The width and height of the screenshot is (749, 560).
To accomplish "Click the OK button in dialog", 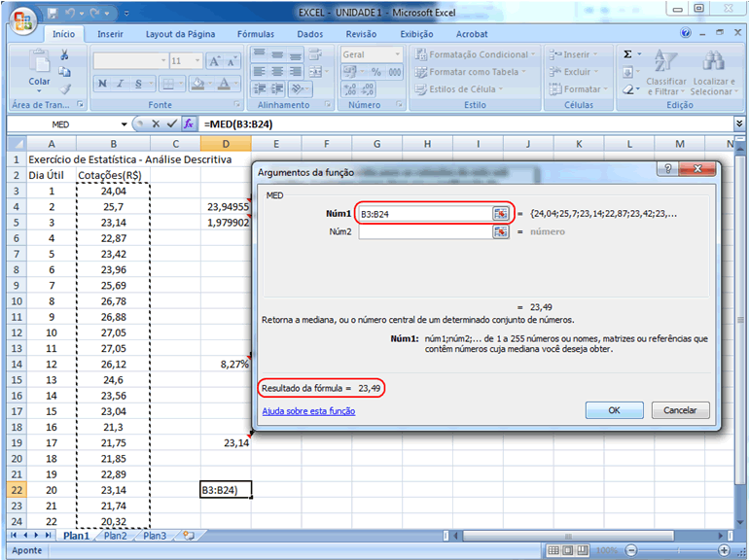I will pyautogui.click(x=614, y=410).
